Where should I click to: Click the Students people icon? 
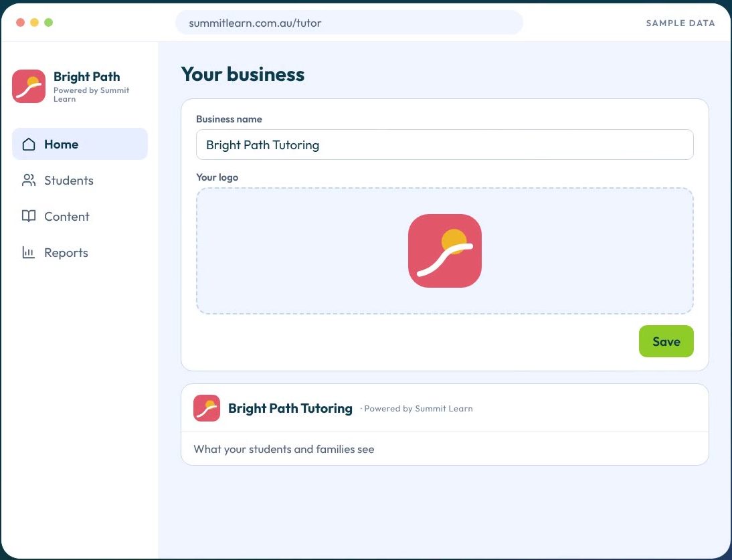(29, 180)
